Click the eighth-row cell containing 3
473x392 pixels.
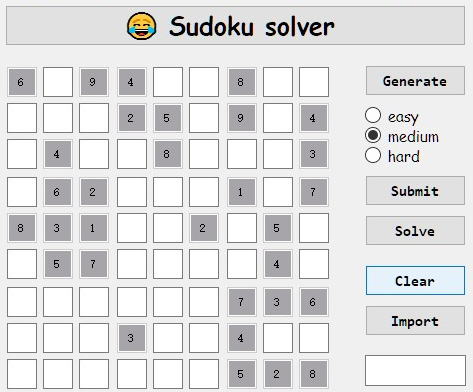tap(132, 338)
